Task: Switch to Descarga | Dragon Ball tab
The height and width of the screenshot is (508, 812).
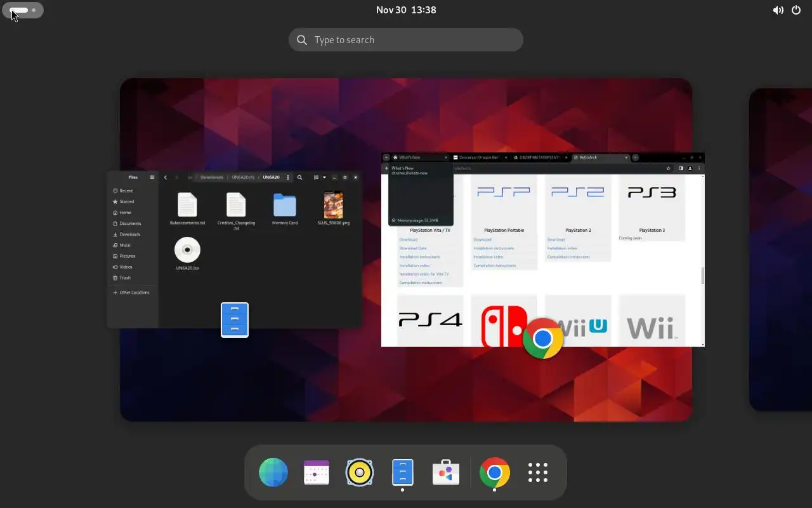Action: pyautogui.click(x=480, y=157)
